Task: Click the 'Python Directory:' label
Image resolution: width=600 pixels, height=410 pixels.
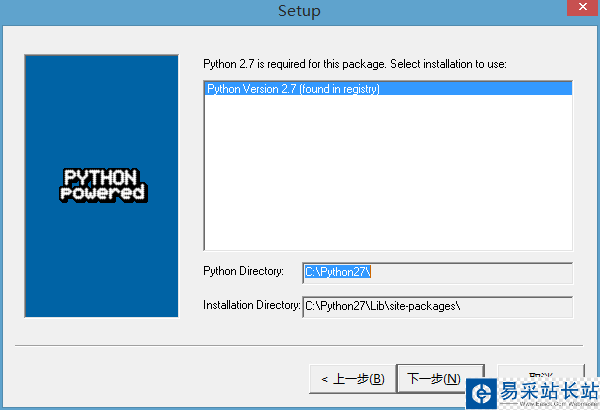Action: 243,271
